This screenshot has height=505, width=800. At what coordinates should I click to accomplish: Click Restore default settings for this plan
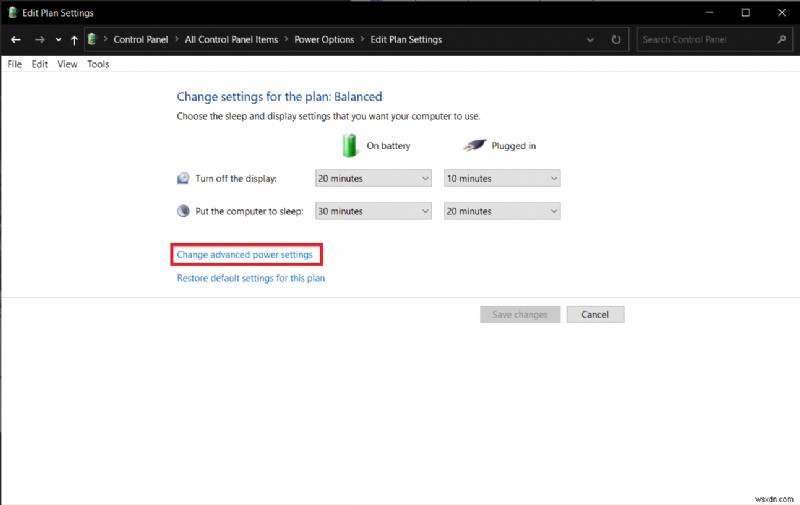click(x=251, y=278)
